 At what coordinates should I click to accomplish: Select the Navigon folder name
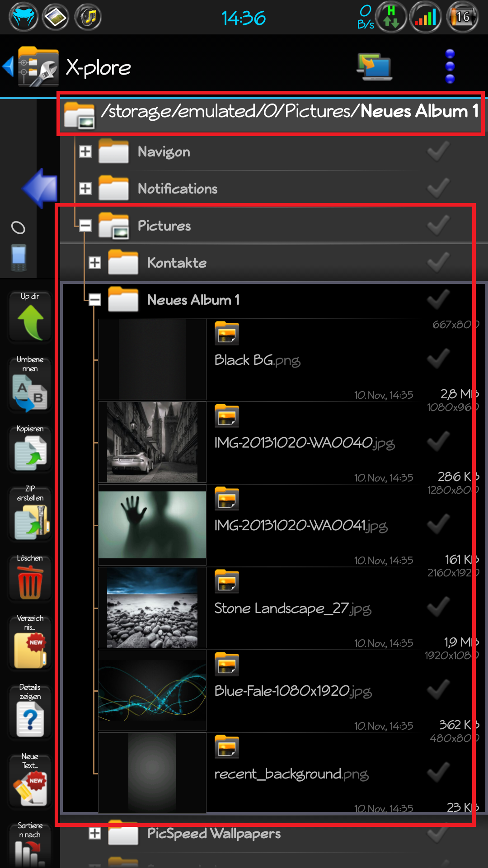tap(164, 152)
